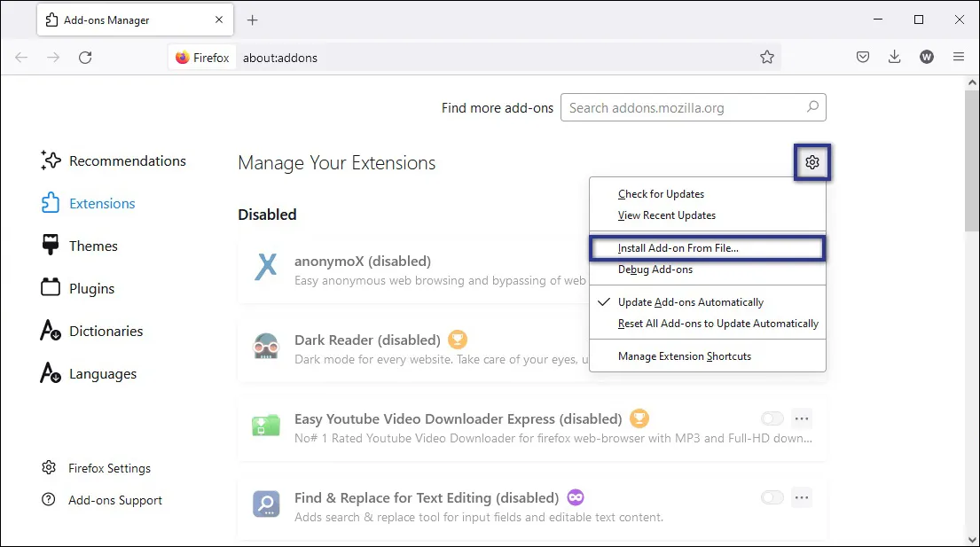Enable the Easy Youtube Video Downloader extension
Screen dimensions: 980x547
point(772,418)
